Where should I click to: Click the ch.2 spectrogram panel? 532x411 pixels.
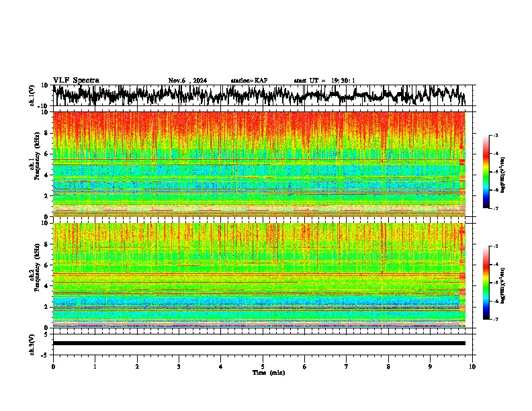pos(259,275)
